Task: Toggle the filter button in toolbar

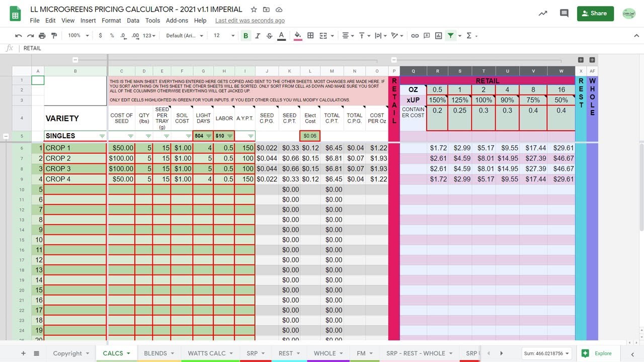Action: pyautogui.click(x=451, y=36)
